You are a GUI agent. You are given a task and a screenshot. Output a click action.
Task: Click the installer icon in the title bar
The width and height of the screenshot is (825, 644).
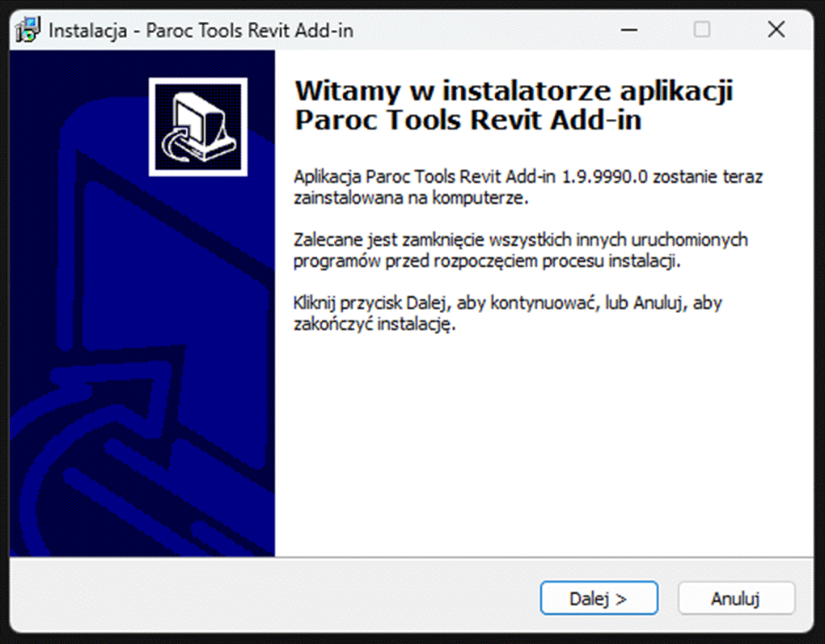click(28, 30)
